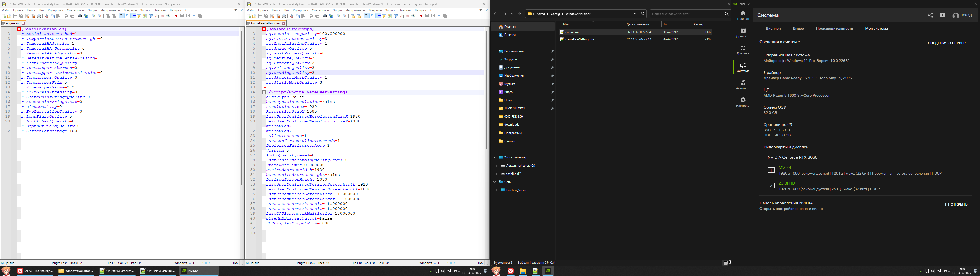Toggle Word wrap in GameUserSettings.ini Notepad++ toolbar
The width and height of the screenshot is (980, 276).
coord(367,16)
